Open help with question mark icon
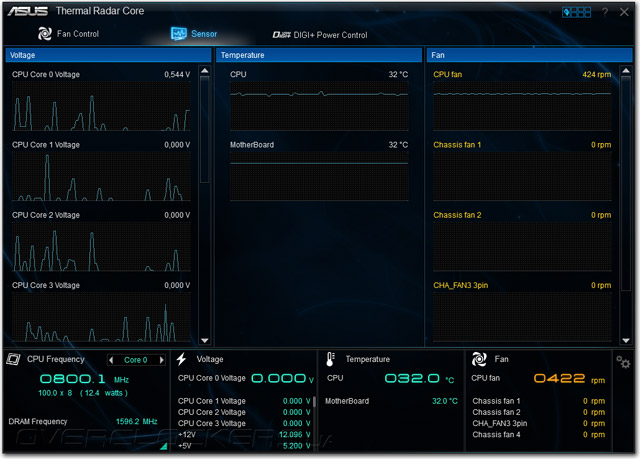The height and width of the screenshot is (459, 640). click(x=604, y=12)
